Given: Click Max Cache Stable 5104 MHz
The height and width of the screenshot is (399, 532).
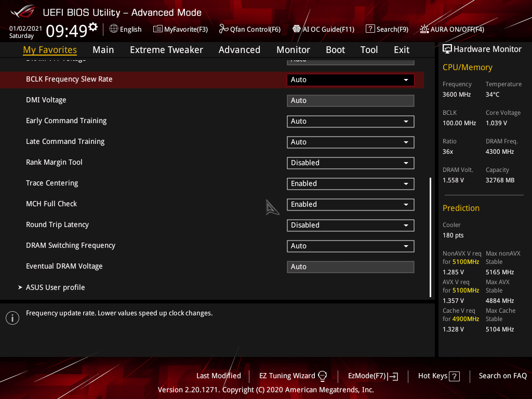Looking at the screenshot, I should pos(500,329).
